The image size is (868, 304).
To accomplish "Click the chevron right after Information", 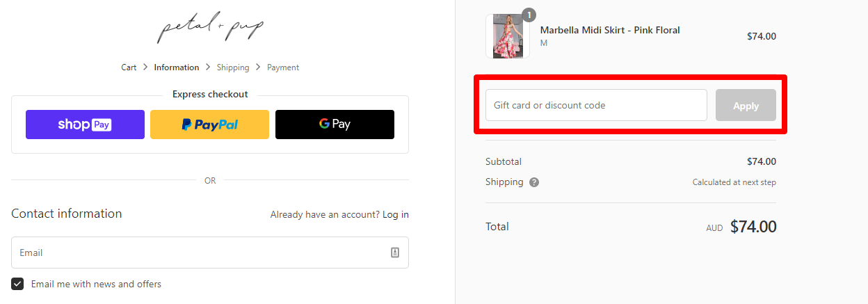I will point(208,67).
